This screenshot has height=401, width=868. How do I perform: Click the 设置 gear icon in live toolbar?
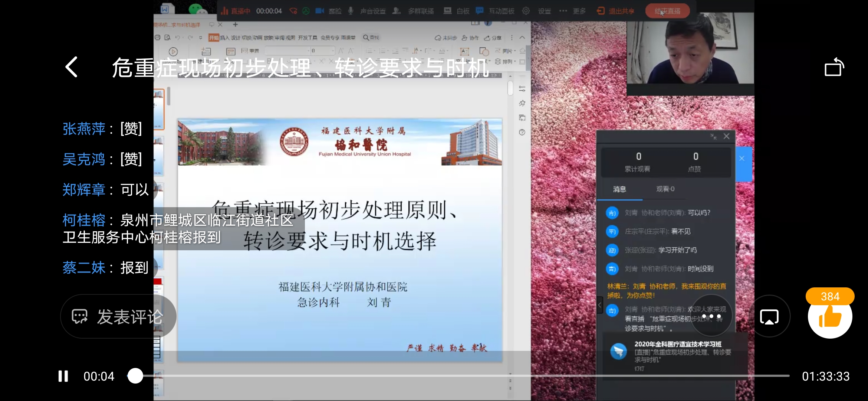[526, 11]
